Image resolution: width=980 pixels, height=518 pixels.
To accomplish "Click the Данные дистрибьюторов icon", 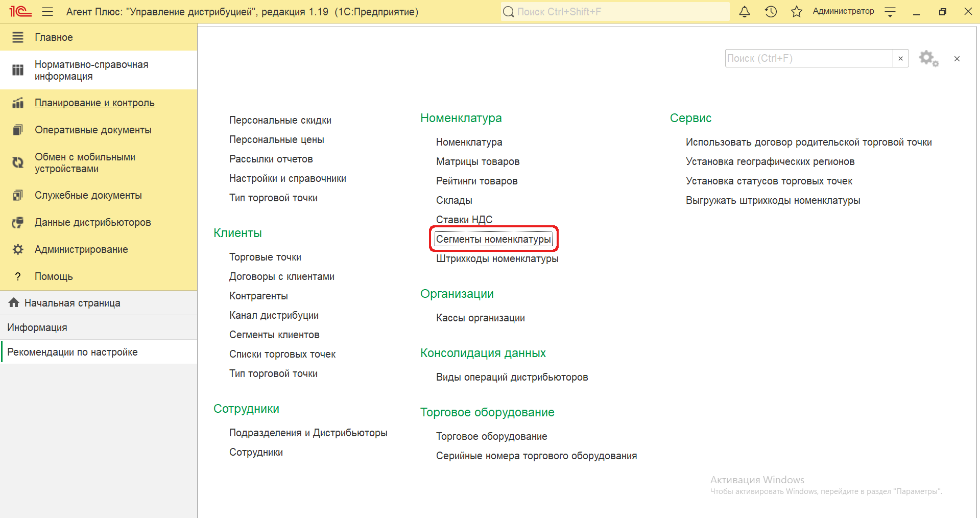I will pyautogui.click(x=18, y=222).
